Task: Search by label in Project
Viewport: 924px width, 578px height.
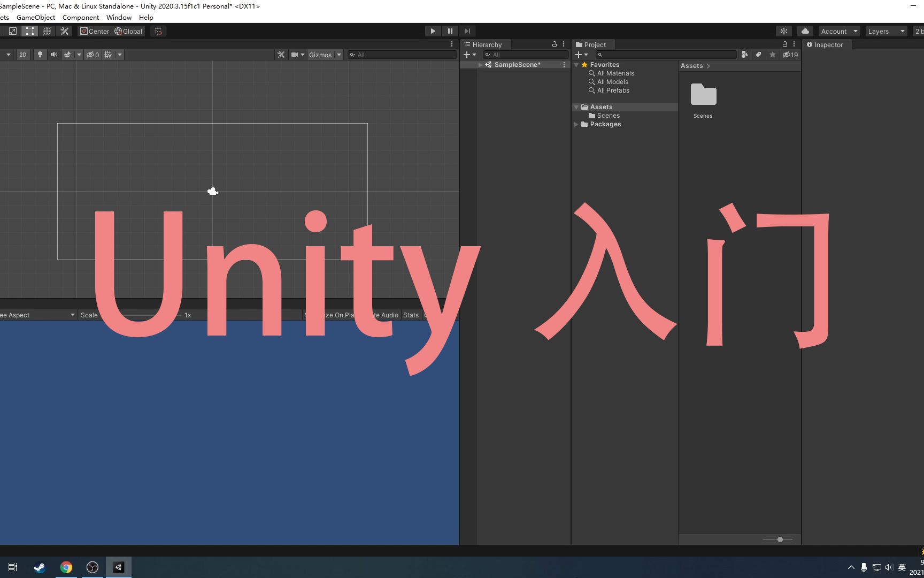Action: tap(758, 55)
